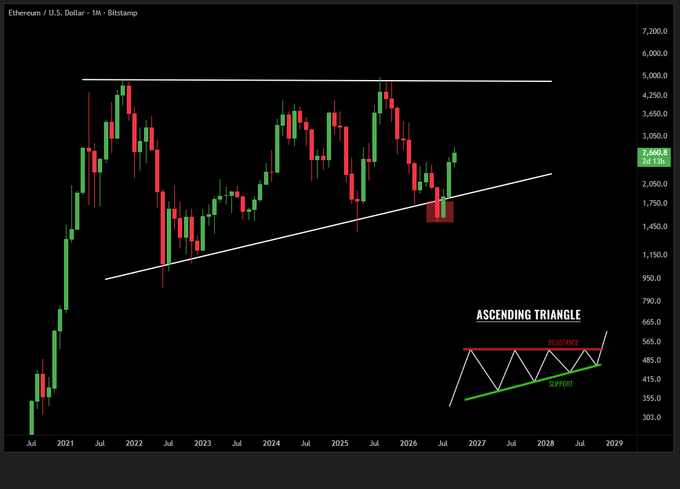Click the 2029 date label
The width and height of the screenshot is (680, 489).
[x=615, y=443]
